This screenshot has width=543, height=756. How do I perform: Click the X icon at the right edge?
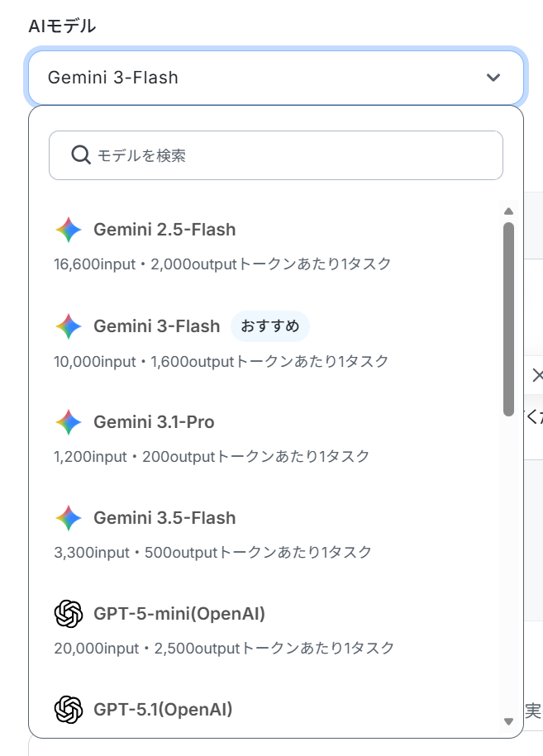(x=537, y=375)
